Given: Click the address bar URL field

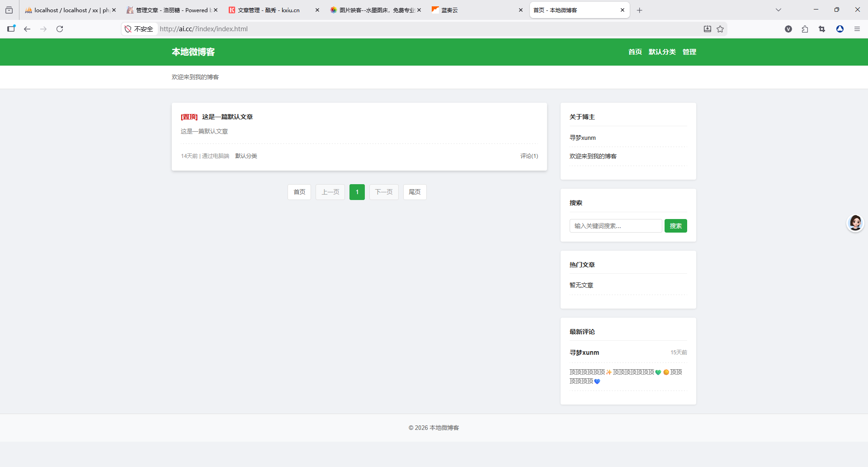Looking at the screenshot, I should click(x=407, y=29).
